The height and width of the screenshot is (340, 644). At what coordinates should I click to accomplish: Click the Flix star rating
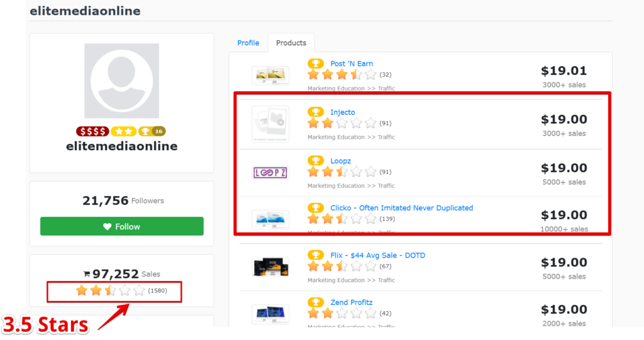(x=341, y=266)
